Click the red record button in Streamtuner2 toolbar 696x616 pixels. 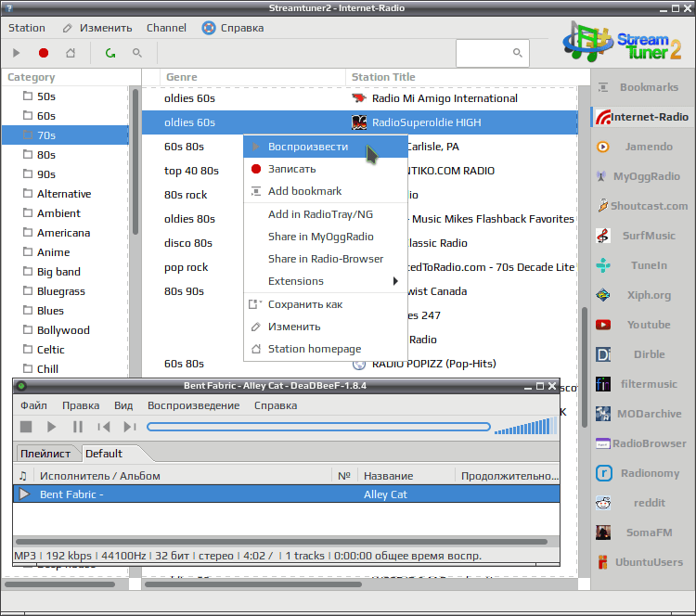44,53
